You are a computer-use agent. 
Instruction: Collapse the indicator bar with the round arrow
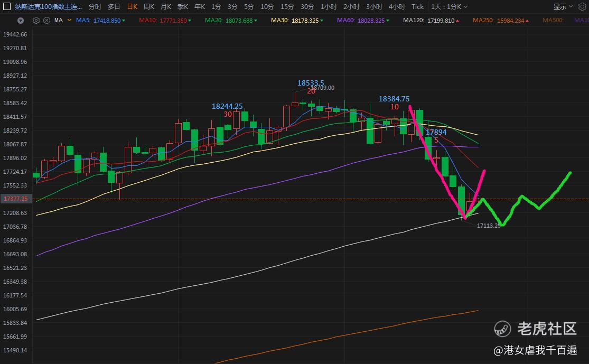[21, 21]
